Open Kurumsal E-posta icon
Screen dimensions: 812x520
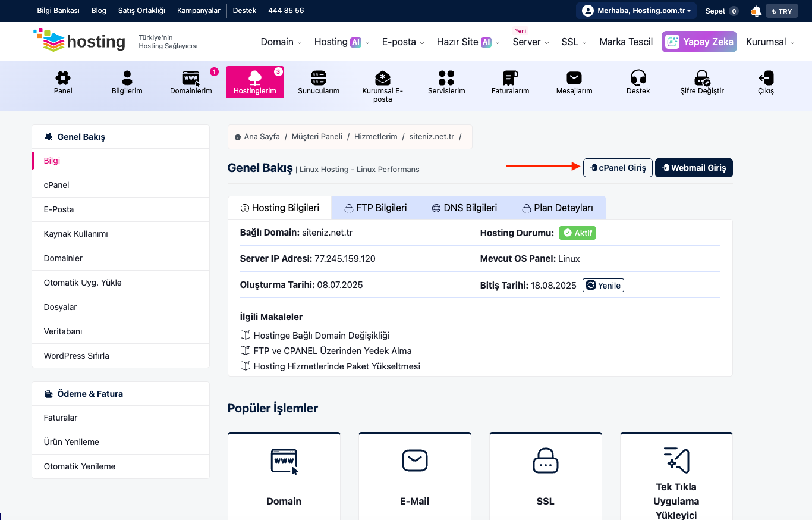point(383,78)
